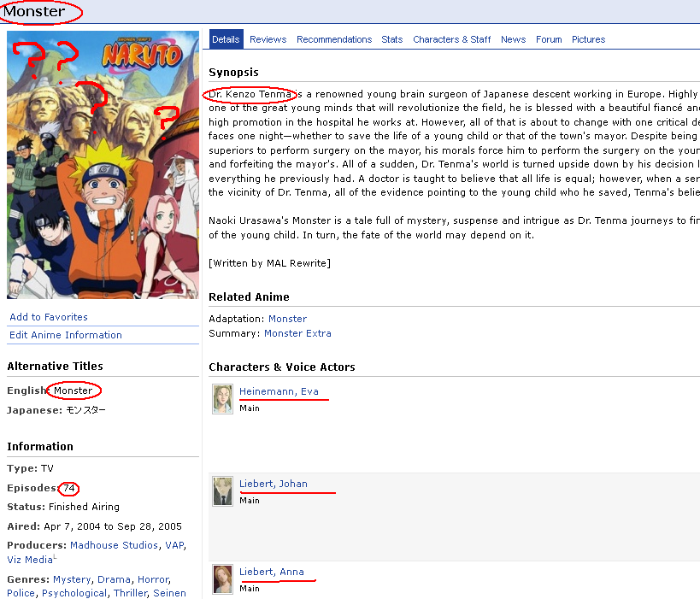Click the Related Anime heading
Image resolution: width=700 pixels, height=599 pixels.
click(x=249, y=297)
